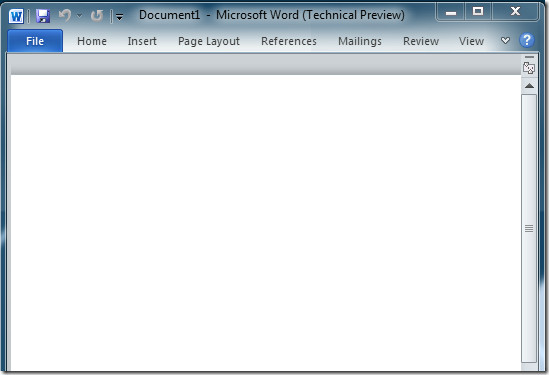The height and width of the screenshot is (375, 549).
Task: Undo the last action
Action: [x=65, y=15]
